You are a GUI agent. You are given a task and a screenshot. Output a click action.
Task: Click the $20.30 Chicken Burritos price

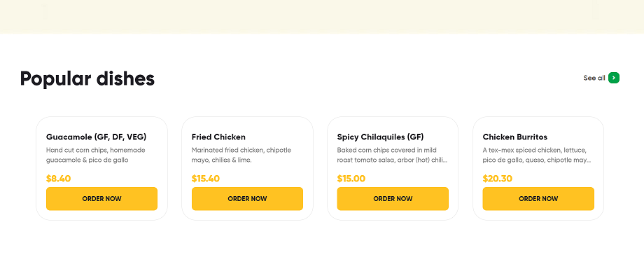498,179
